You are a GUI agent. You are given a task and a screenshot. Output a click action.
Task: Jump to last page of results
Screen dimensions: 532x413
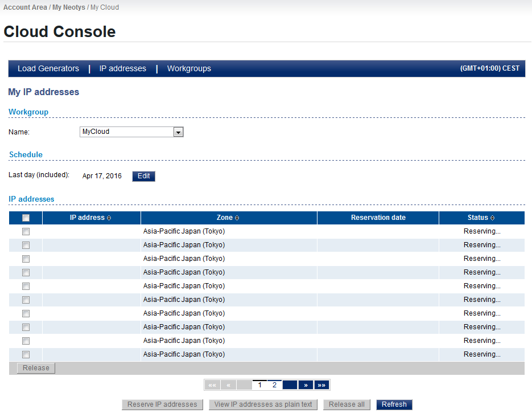[321, 385]
